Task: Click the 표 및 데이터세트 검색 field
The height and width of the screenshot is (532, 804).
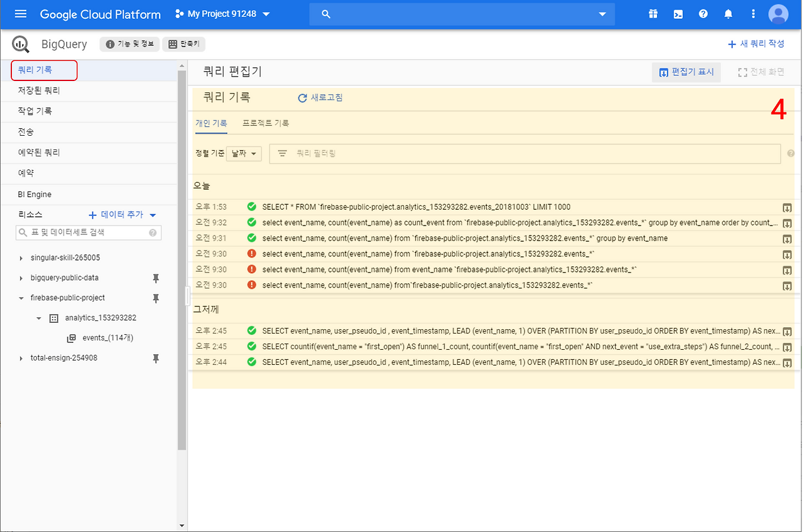Action: tap(89, 232)
